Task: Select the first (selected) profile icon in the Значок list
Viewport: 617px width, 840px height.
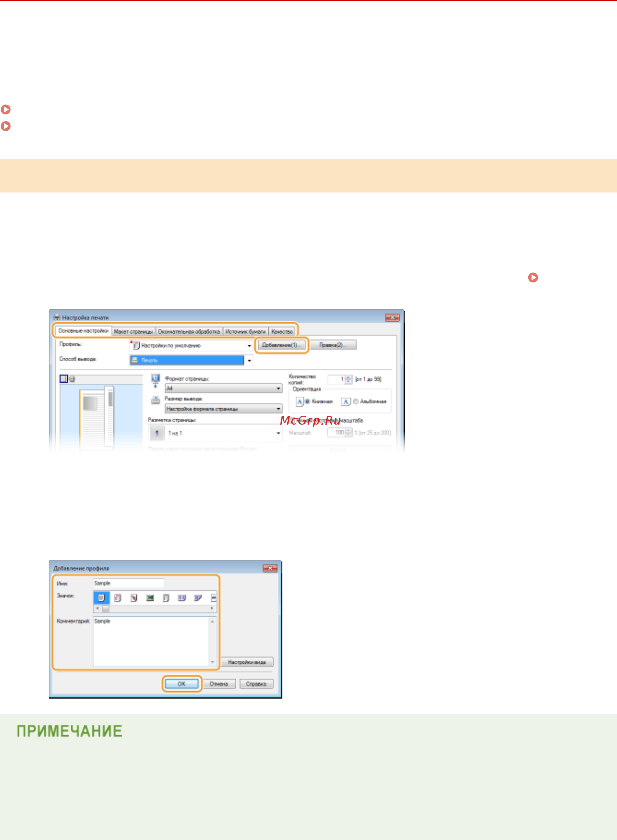Action: (101, 598)
